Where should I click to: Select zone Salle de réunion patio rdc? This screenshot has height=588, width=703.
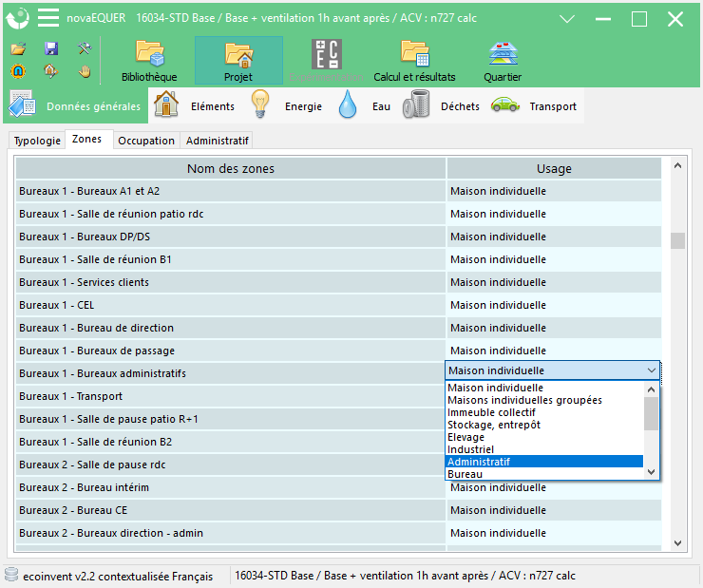(231, 214)
